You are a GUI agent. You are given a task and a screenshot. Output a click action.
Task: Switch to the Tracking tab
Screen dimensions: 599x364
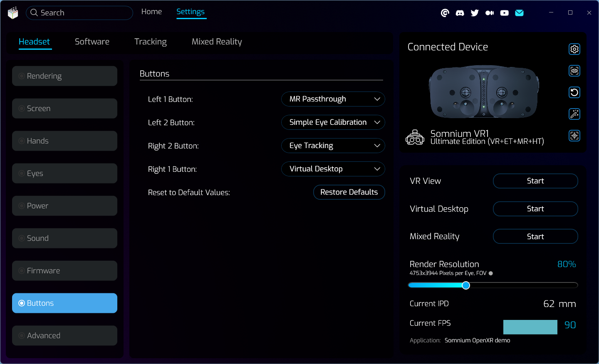[151, 42]
